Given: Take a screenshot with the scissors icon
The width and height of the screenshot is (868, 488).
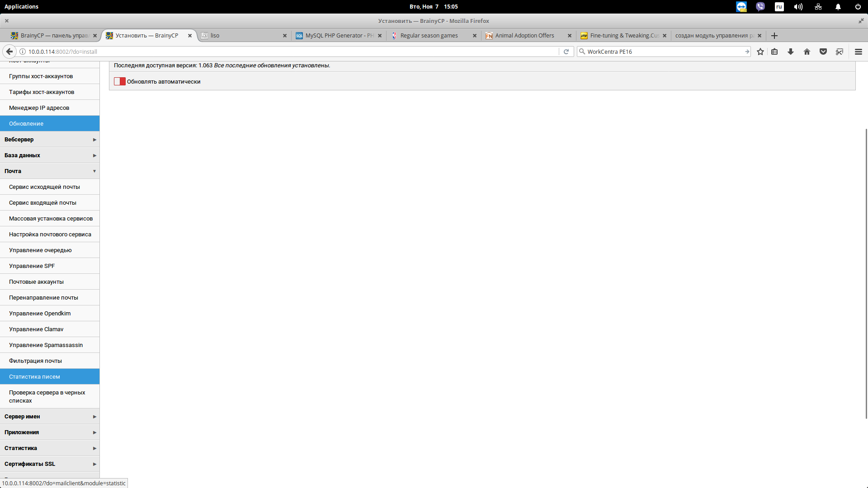Looking at the screenshot, I should coord(840,52).
